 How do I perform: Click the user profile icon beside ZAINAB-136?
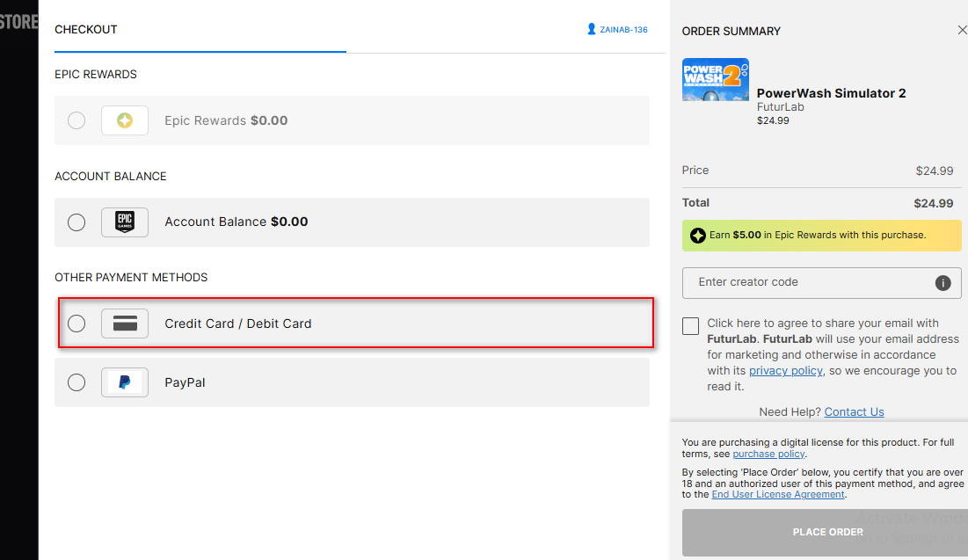tap(592, 29)
